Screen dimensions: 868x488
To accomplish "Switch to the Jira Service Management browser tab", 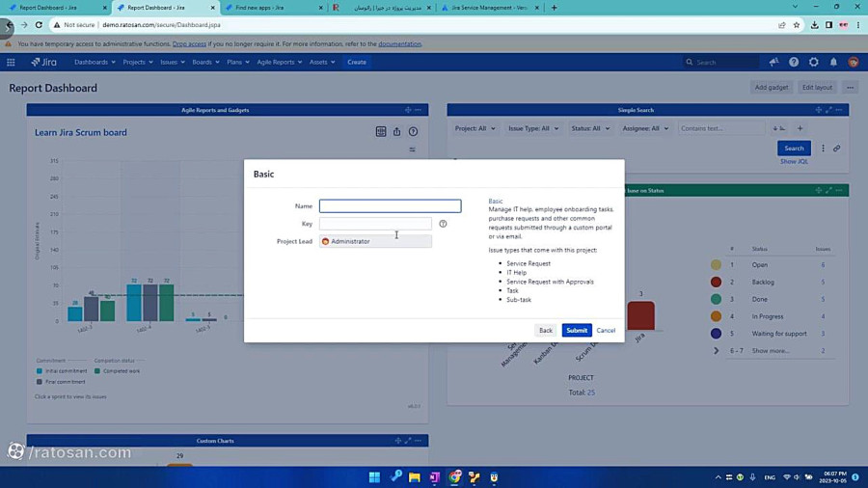I will click(489, 8).
